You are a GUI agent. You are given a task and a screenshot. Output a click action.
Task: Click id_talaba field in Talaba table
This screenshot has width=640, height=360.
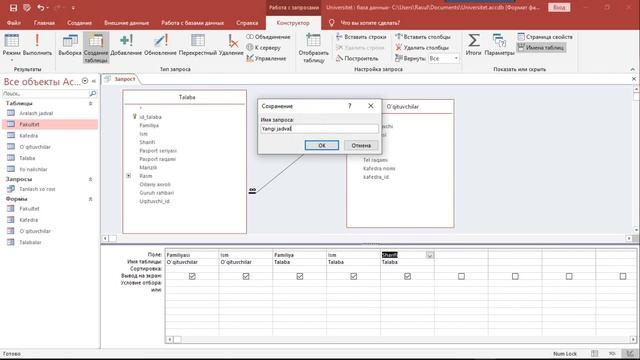150,117
